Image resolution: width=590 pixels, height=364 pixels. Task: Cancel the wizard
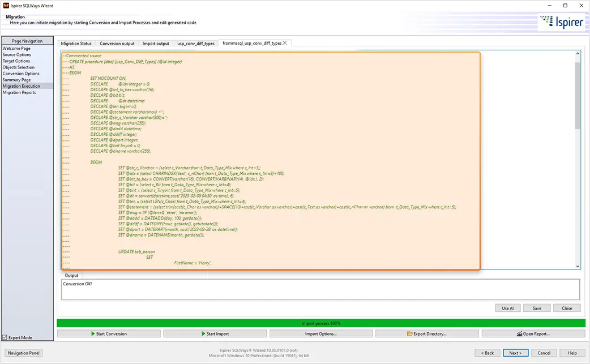544,353
